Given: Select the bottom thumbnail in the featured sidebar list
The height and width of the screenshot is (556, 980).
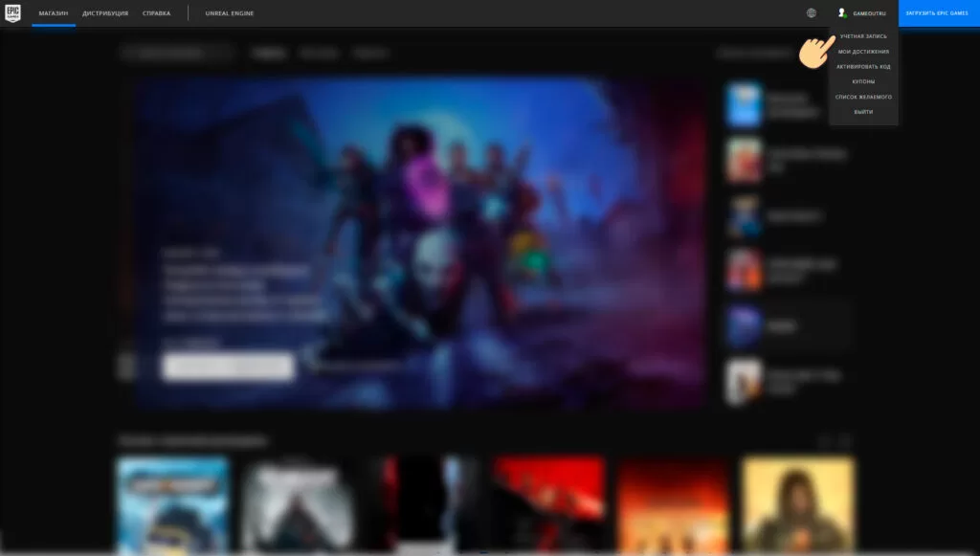Looking at the screenshot, I should click(744, 382).
